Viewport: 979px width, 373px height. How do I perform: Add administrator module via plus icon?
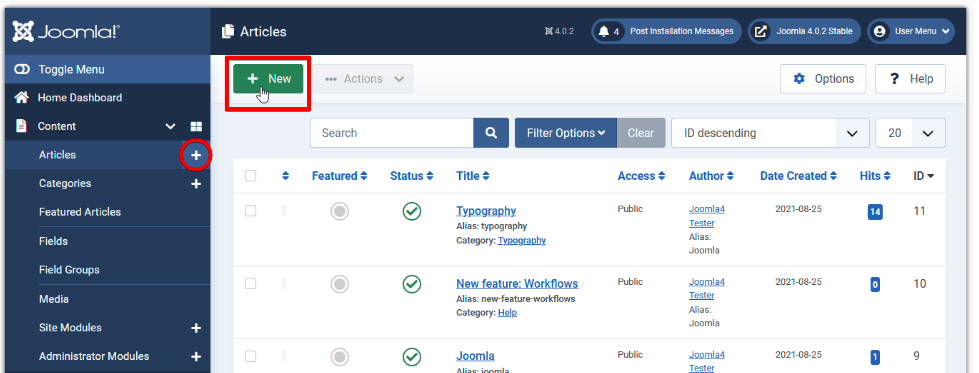pyautogui.click(x=196, y=357)
